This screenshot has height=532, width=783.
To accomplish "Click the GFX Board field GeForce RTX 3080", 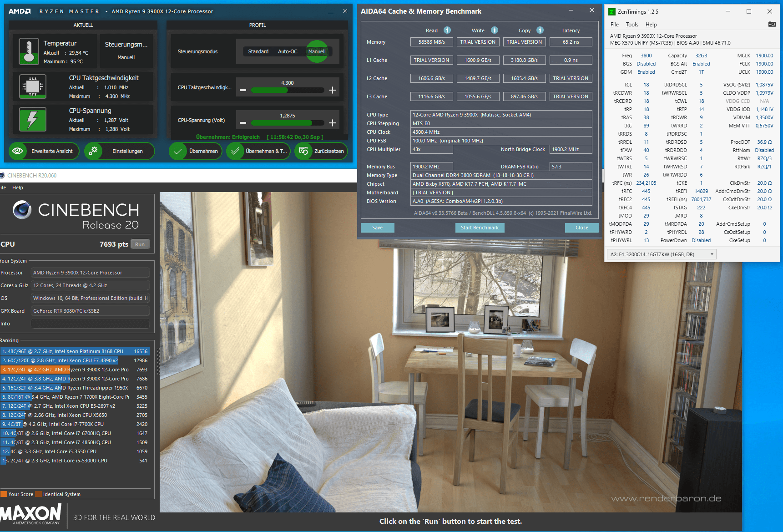I will [90, 311].
